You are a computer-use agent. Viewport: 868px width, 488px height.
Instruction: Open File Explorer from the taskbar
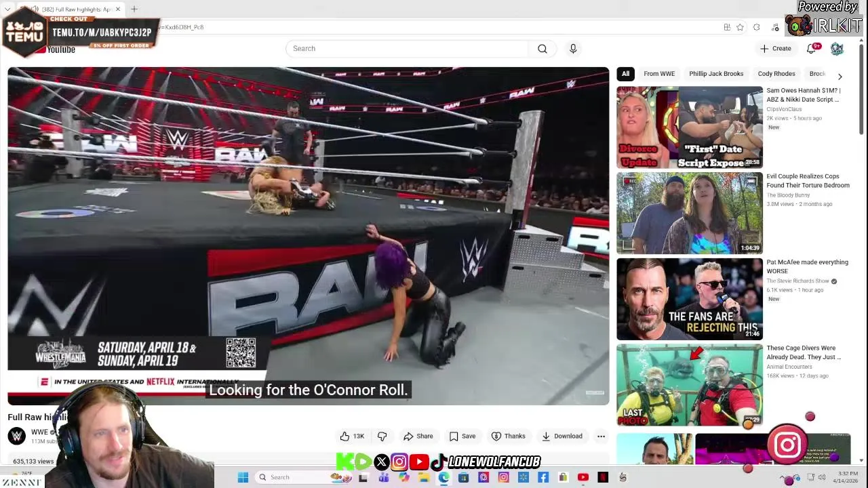423,477
